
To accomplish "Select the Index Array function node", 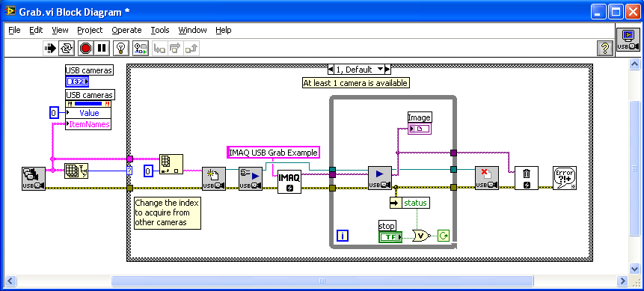I will click(x=171, y=165).
